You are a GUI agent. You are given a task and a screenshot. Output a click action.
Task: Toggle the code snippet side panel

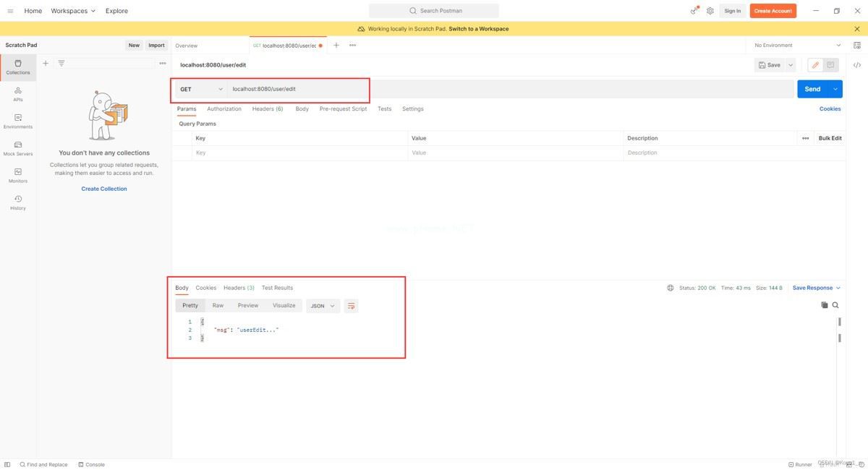(857, 65)
